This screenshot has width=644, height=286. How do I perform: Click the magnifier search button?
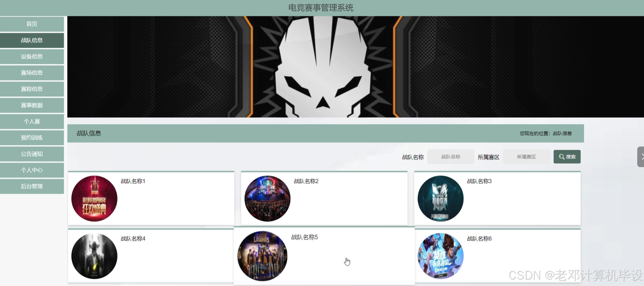(567, 157)
